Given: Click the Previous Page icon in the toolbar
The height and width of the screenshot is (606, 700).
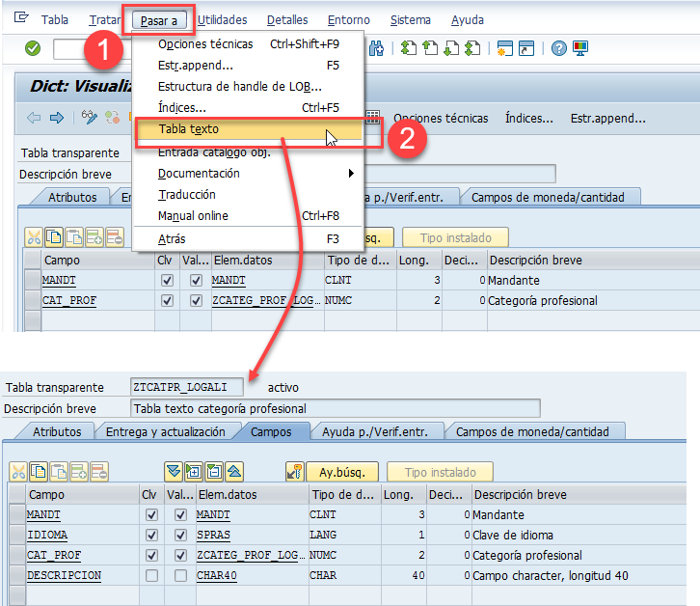Looking at the screenshot, I should coord(430,48).
